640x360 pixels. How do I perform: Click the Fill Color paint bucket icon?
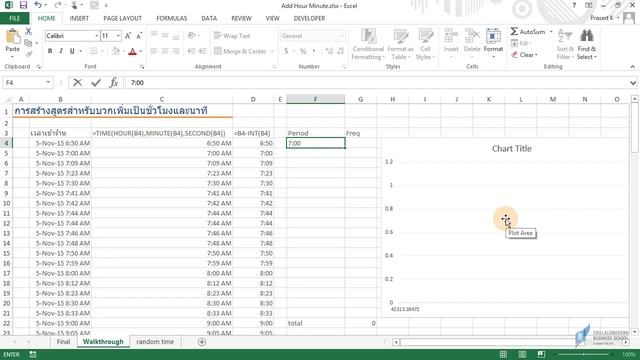pos(116,51)
